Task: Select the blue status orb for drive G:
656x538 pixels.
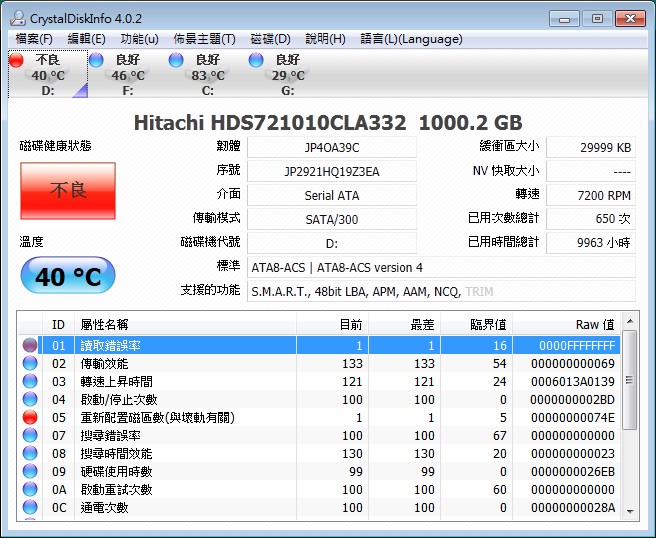Action: point(256,60)
